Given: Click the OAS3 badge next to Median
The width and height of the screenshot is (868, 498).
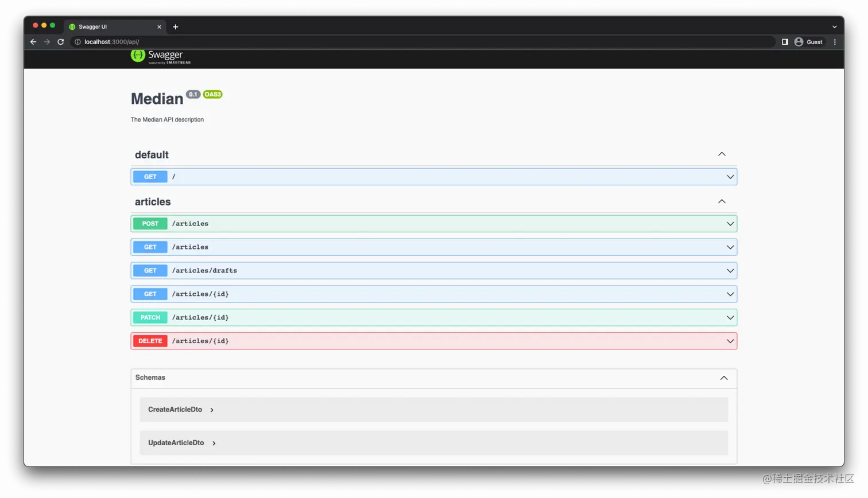Looking at the screenshot, I should click(212, 94).
